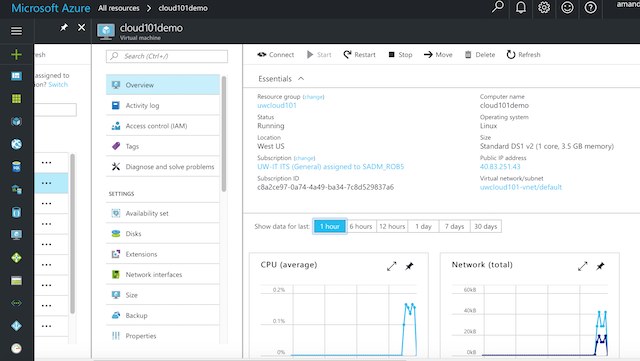Open the UW-IT ITS (General) subscription link
The width and height of the screenshot is (640, 361).
click(x=331, y=167)
